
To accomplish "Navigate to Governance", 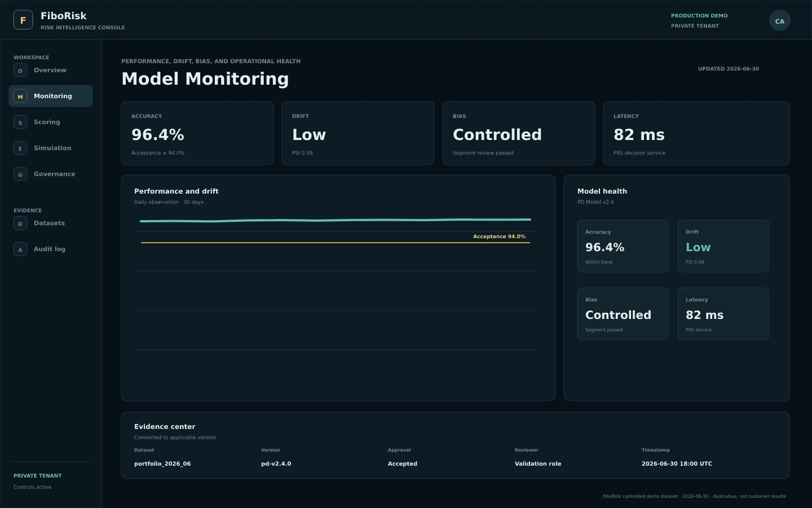I will point(54,174).
